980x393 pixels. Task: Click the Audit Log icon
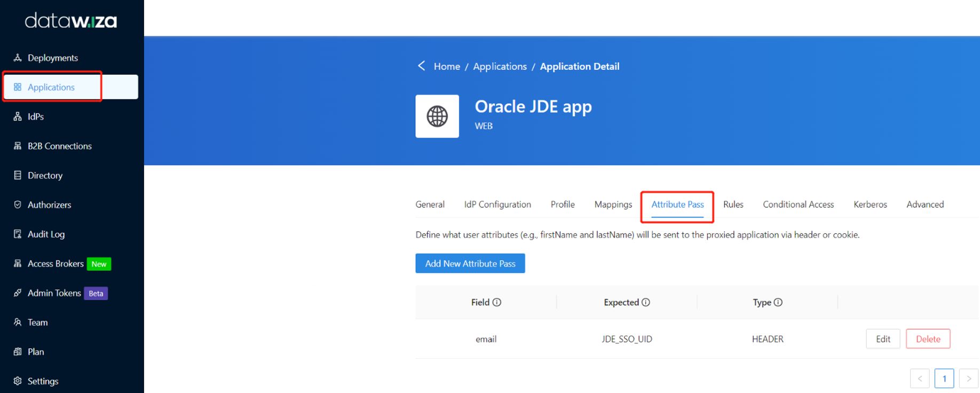coord(18,234)
